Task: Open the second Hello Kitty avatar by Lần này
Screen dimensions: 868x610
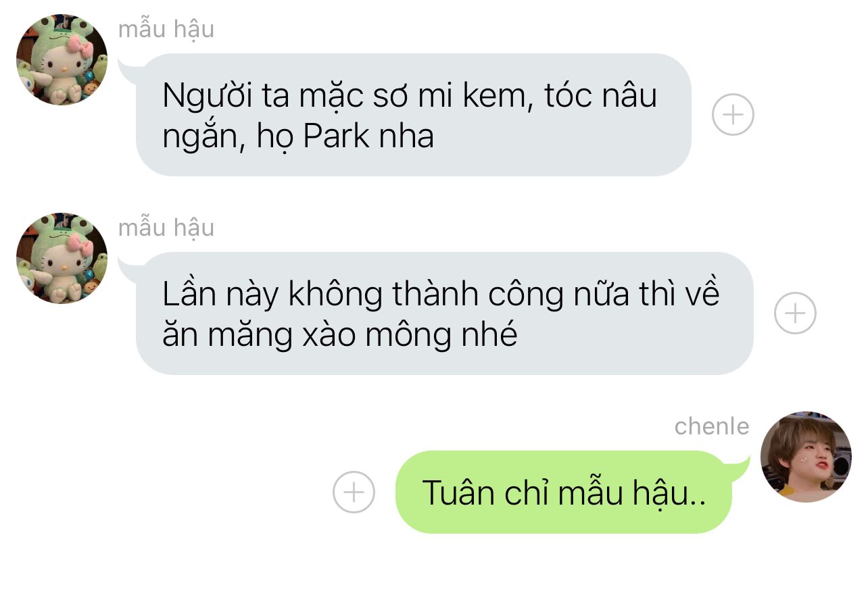Action: pos(62,258)
